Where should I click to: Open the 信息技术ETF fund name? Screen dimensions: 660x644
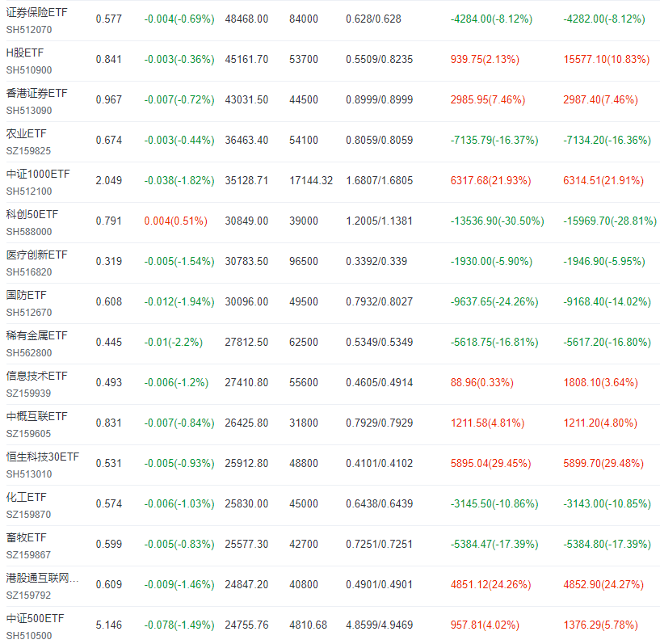coord(36,377)
